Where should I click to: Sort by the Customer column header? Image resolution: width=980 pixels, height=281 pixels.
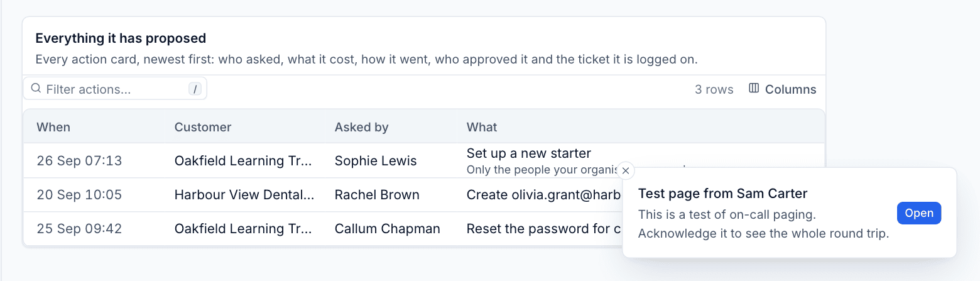point(203,127)
